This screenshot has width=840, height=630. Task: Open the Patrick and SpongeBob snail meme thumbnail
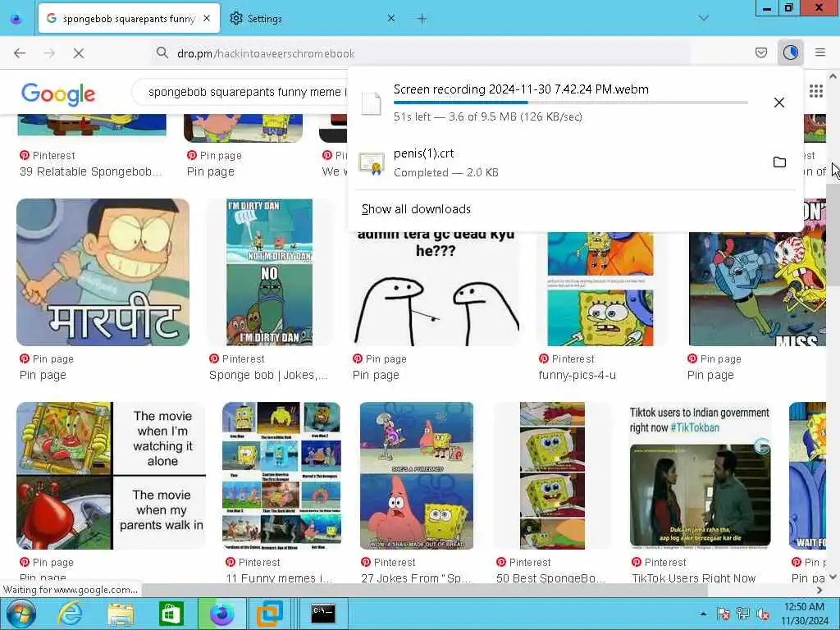tap(416, 476)
